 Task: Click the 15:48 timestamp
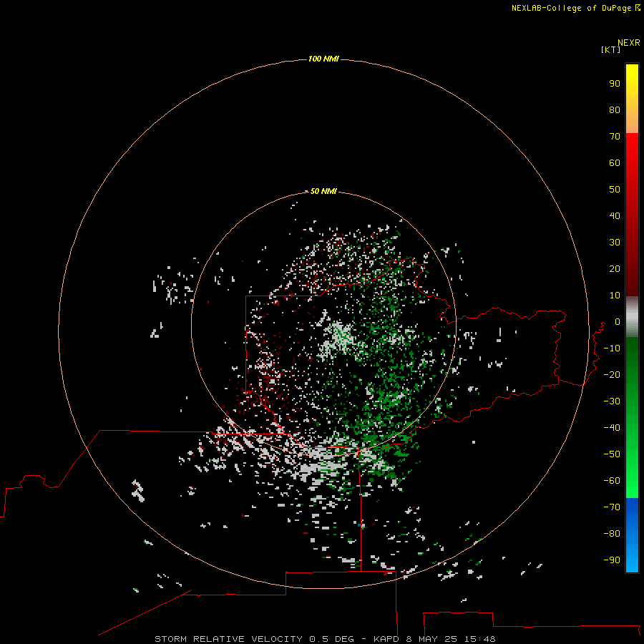[480, 639]
